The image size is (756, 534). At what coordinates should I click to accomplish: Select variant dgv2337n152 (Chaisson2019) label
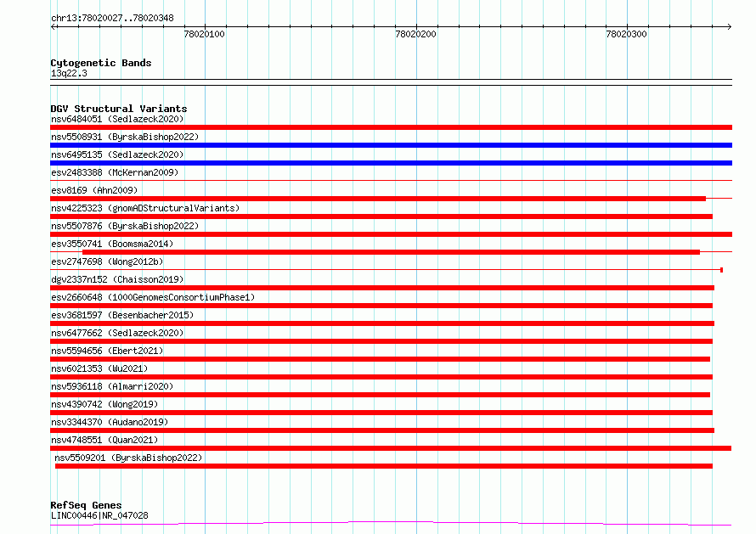[x=117, y=279]
